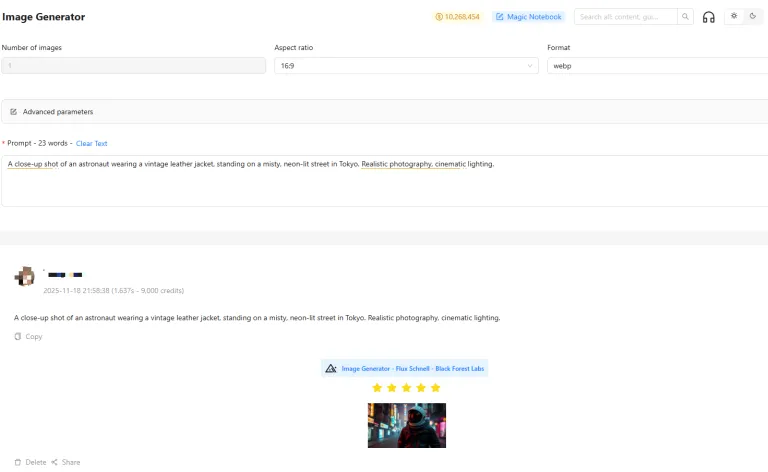Screen dimensions: 768x472
Task: Select the first rating star
Action: 377,388
